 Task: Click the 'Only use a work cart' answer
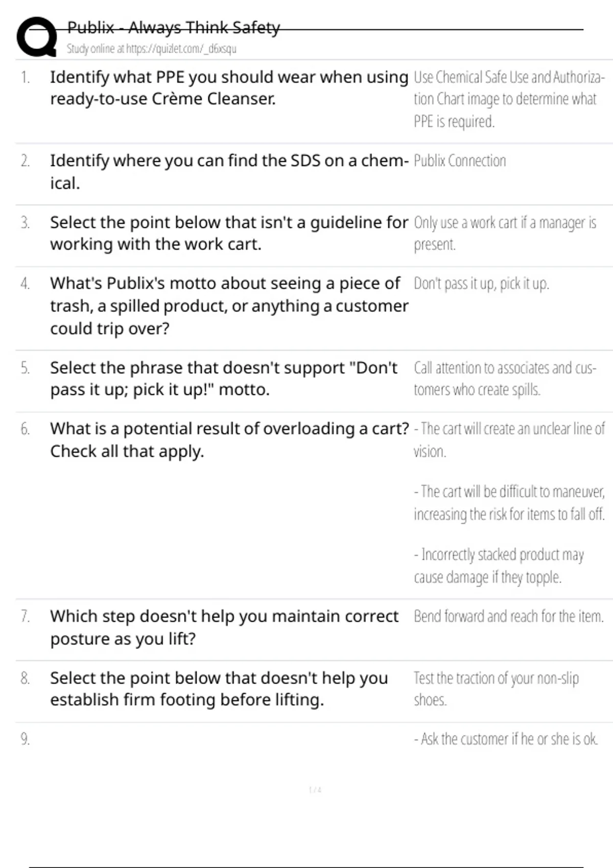click(x=505, y=233)
